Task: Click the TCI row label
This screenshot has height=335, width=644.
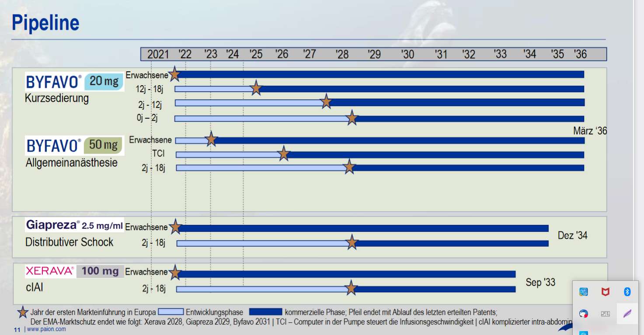Action: point(158,154)
